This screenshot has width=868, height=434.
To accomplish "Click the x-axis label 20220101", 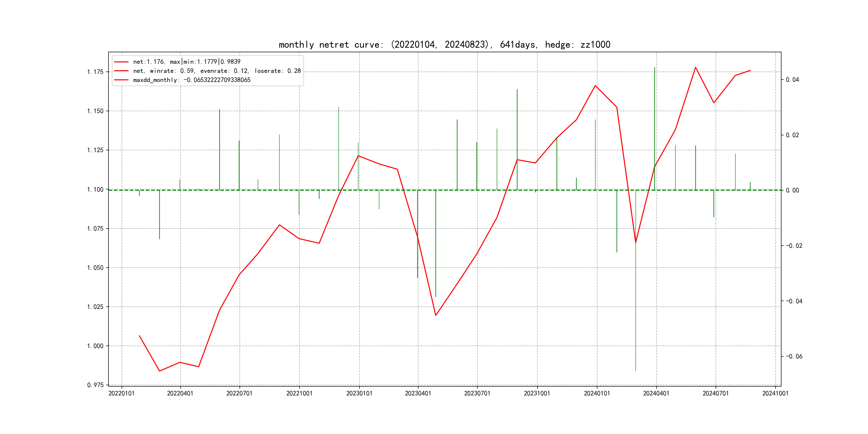I will pos(121,393).
